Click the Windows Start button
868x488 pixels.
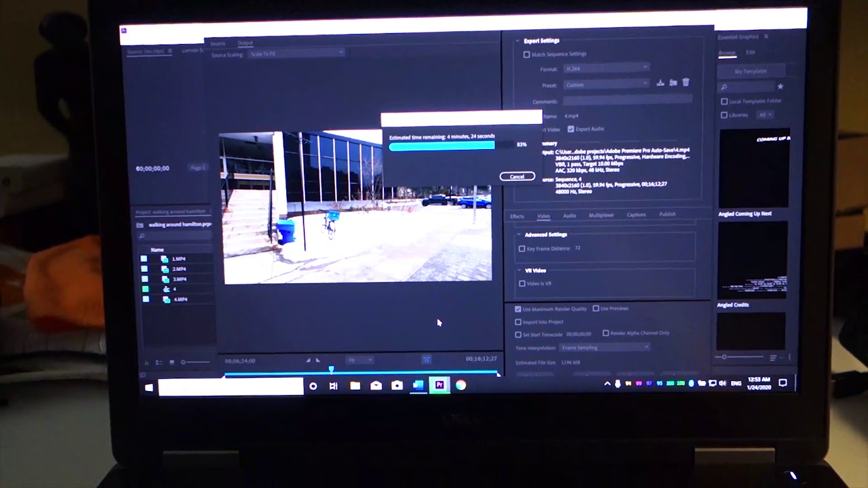click(149, 387)
